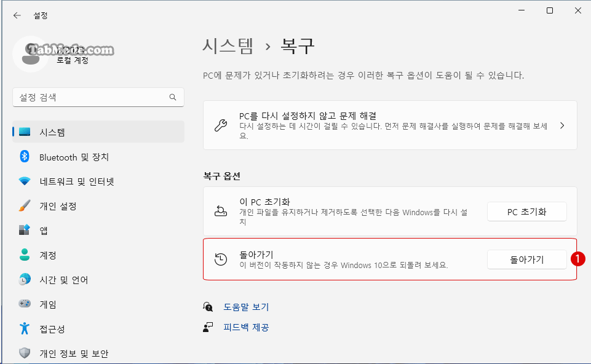591x364 pixels.
Task: Click the Accounts person icon
Action: coord(25,255)
